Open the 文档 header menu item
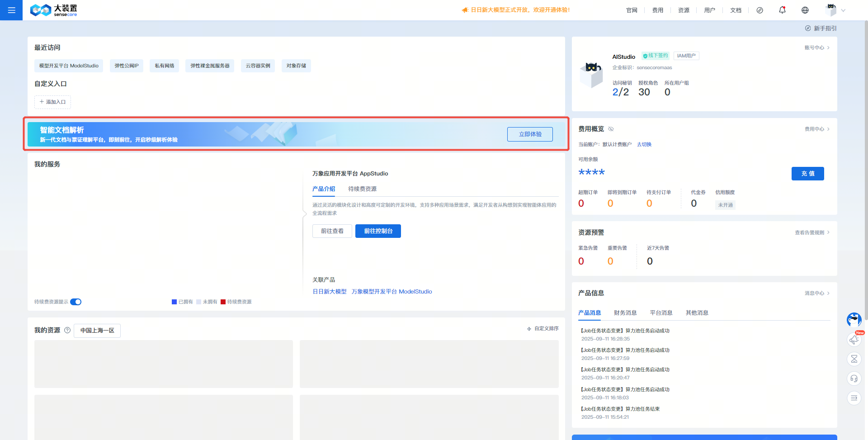Viewport: 868px width, 440px height. [736, 10]
